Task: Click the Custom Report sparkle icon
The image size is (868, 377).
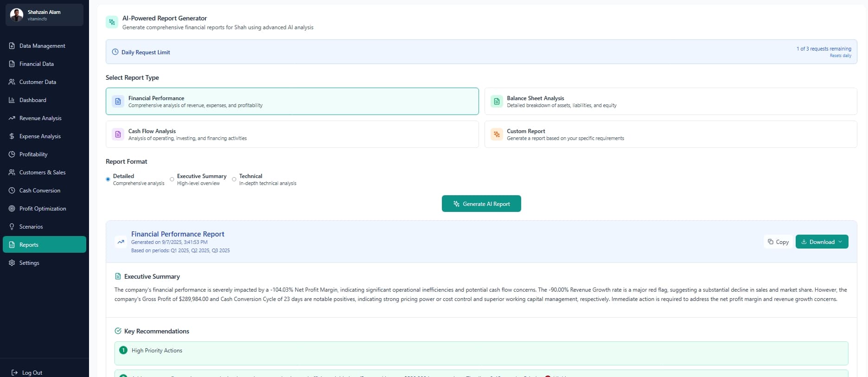Action: pos(497,134)
